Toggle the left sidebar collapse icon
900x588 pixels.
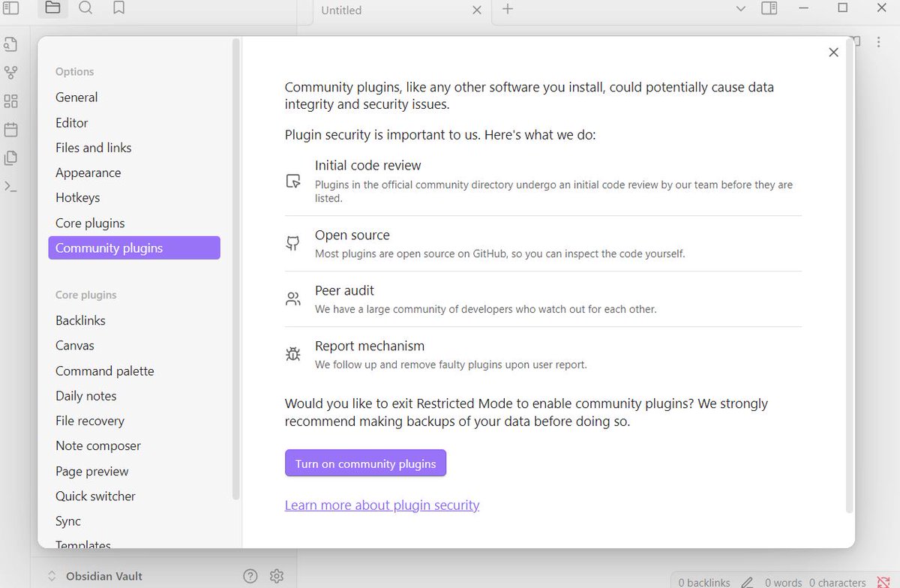(x=10, y=8)
